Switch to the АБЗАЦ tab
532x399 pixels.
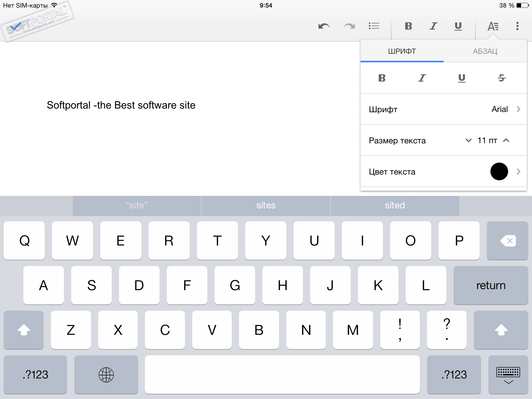[x=485, y=51]
